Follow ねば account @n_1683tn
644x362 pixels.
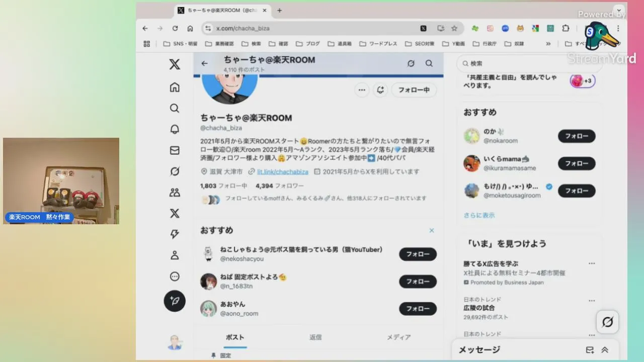tap(418, 282)
